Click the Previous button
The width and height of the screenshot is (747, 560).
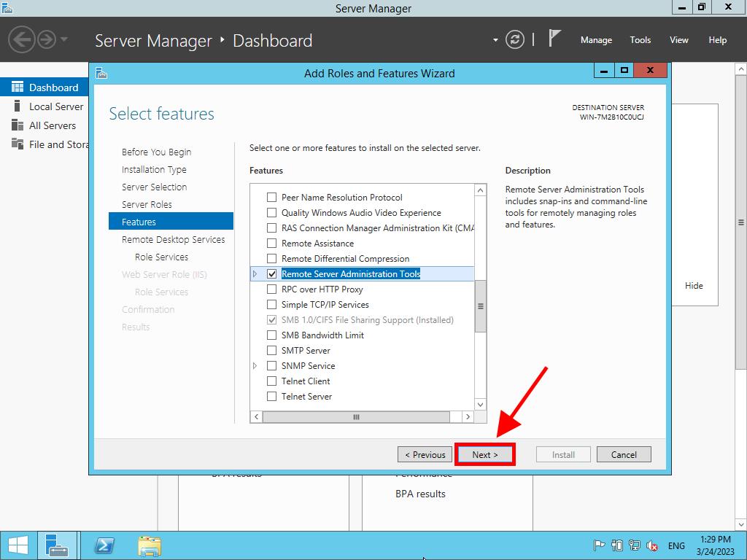point(425,454)
